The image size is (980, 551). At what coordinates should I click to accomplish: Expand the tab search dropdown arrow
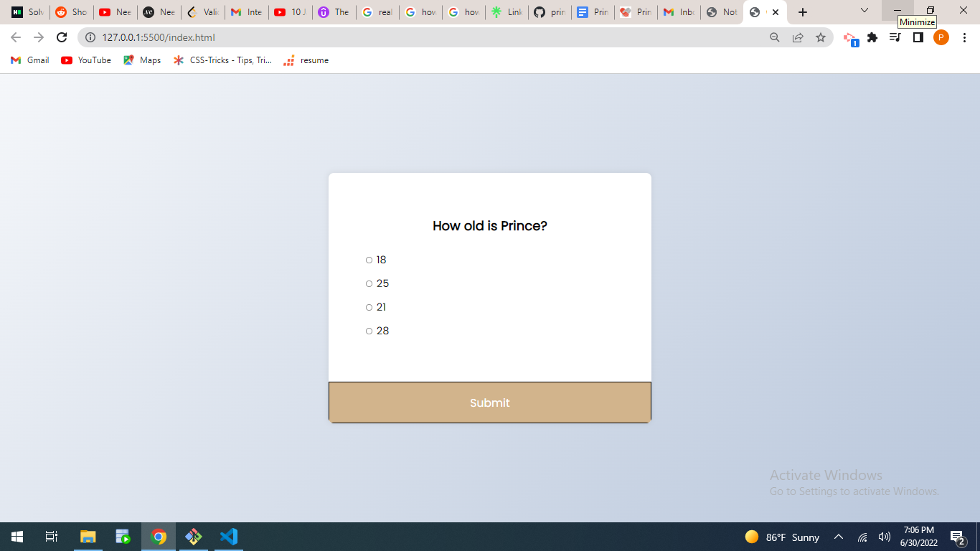864,11
